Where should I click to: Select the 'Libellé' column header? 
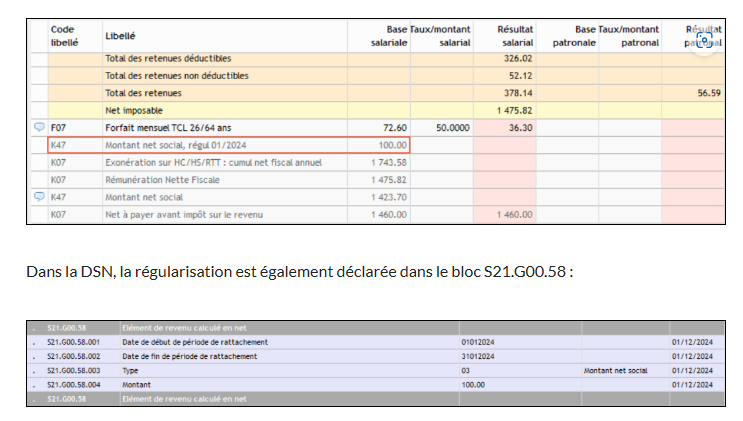pos(120,36)
